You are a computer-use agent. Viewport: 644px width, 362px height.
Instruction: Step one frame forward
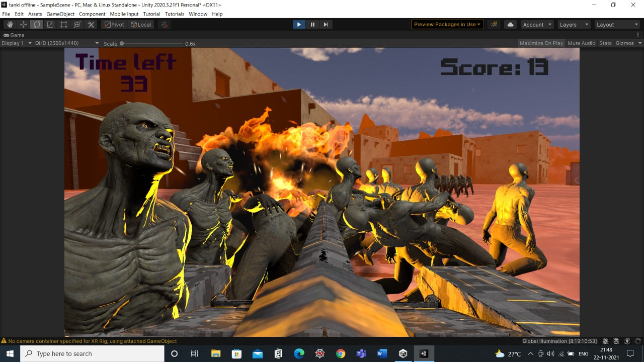tap(326, 24)
